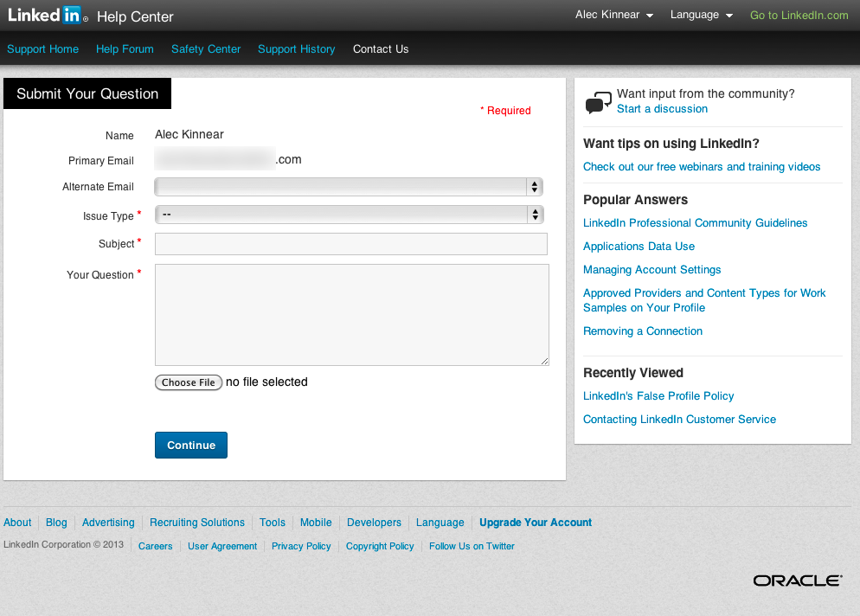Click 'LinkedIn Corporation © 2013' text

(64, 545)
